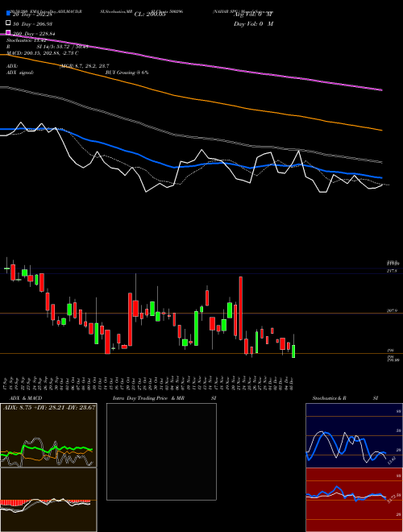This screenshot has width=403, height=532.
Task: Click the 'ADX & MACD' panel title
Action: click(26, 398)
